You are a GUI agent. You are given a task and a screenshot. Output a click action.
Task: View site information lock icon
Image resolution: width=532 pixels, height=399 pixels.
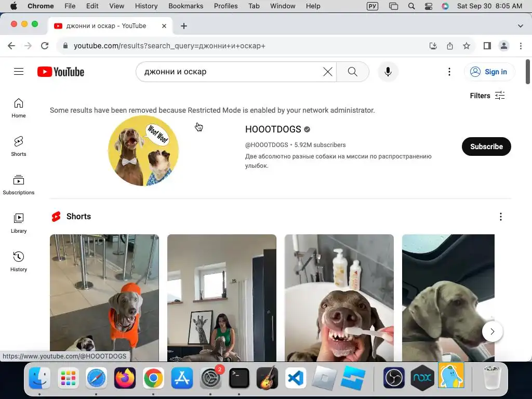(x=66, y=46)
